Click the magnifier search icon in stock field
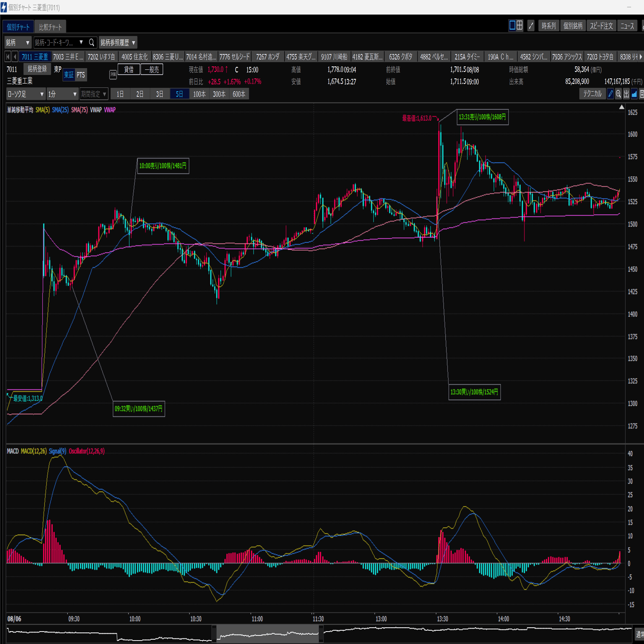Screen dimensions: 644x644 coord(91,42)
